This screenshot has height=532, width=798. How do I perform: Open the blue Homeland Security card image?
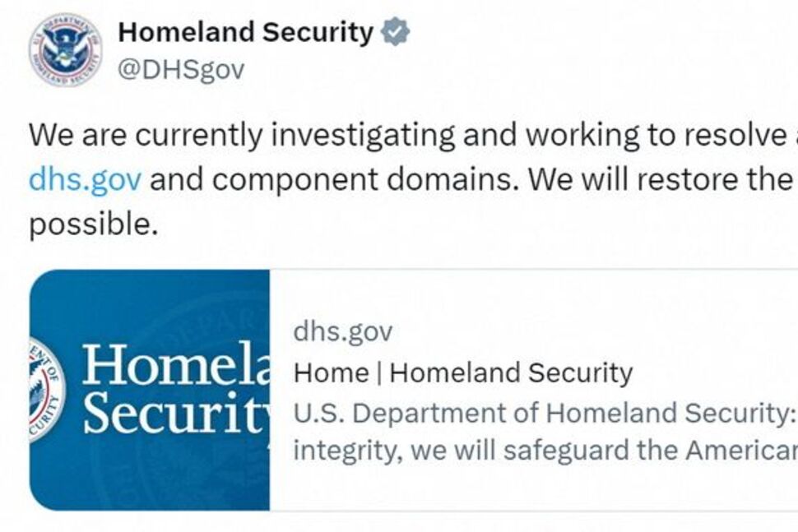pos(150,389)
